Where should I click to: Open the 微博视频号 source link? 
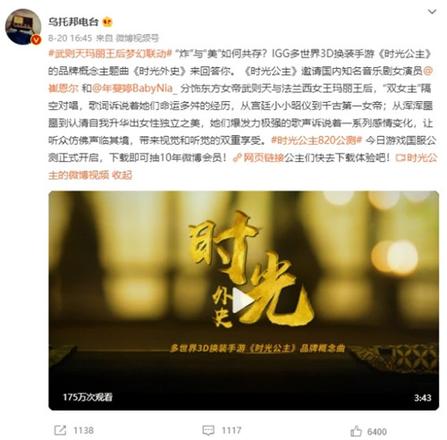pyautogui.click(x=137, y=38)
